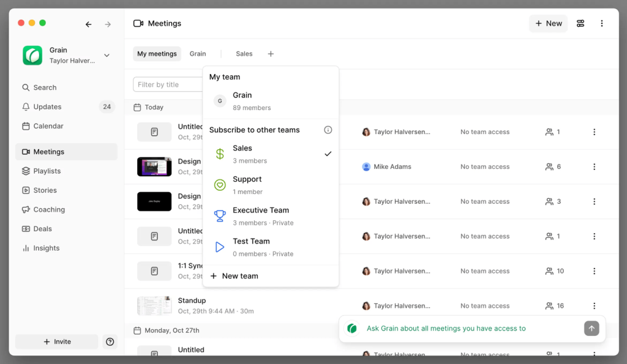Open Playlists in the sidebar
Screen dimensions: 627x364
coord(66,171)
